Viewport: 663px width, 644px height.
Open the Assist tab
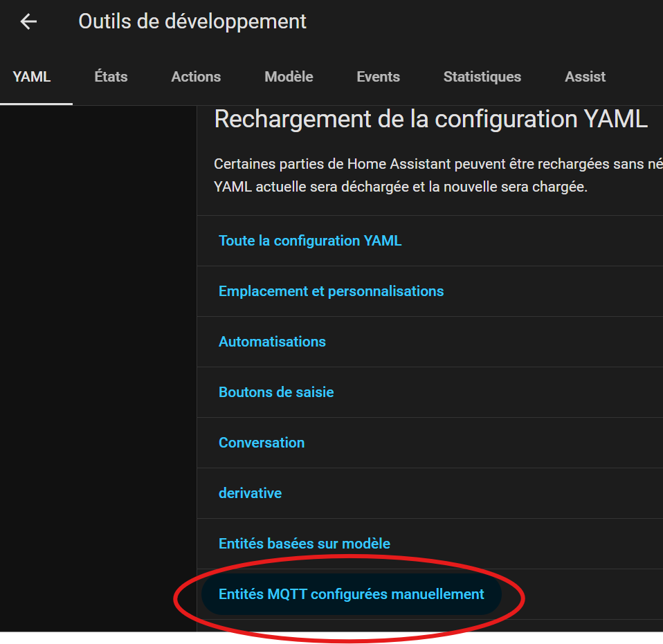[585, 77]
